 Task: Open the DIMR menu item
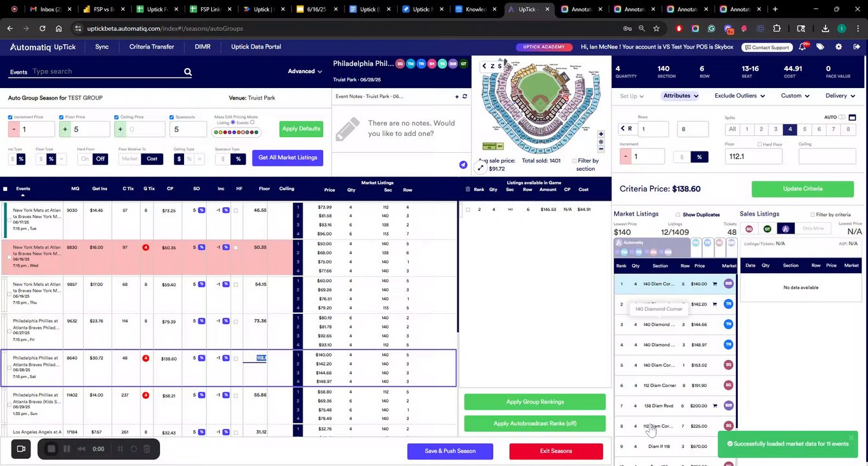click(202, 47)
